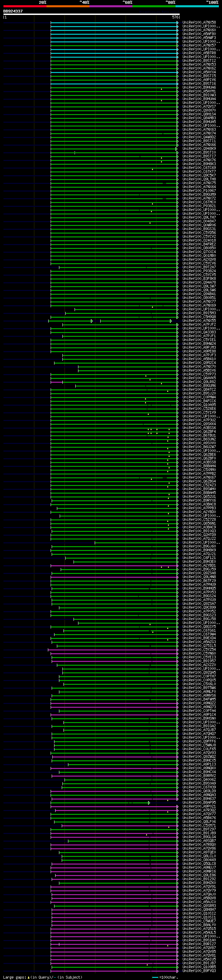This screenshot has height=980, width=222.
Task: Click the purple ~60% identity legend segment
Action: coord(111,6)
